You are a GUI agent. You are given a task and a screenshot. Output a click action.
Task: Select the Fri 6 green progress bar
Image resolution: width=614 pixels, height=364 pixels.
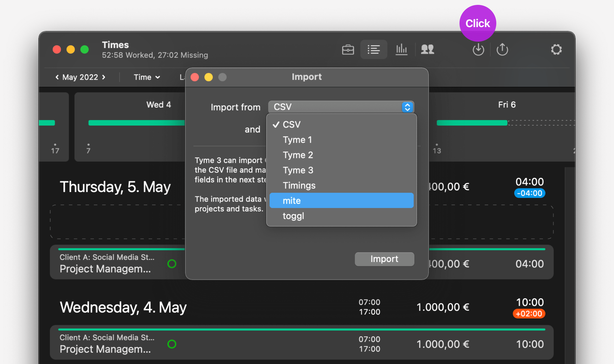pyautogui.click(x=472, y=123)
